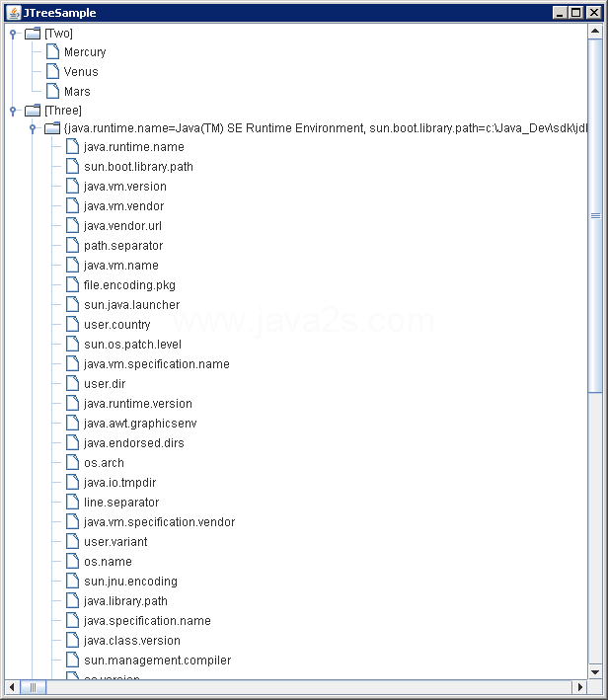Click the Java icon in the title bar

click(14, 13)
